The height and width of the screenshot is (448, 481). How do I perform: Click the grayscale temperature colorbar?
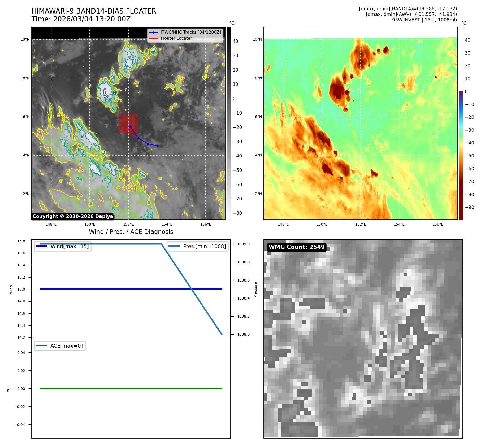[229, 123]
